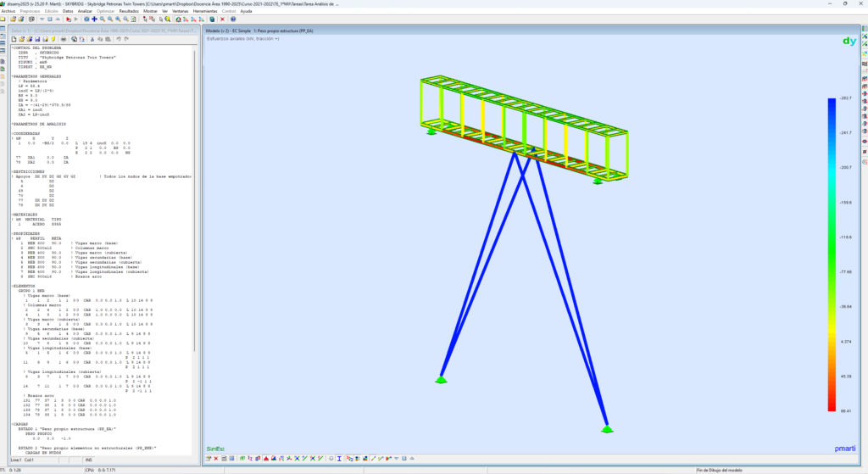The width and height of the screenshot is (868, 474).
Task: Click the pan (blue cross arrows) tool
Action: pos(95,18)
